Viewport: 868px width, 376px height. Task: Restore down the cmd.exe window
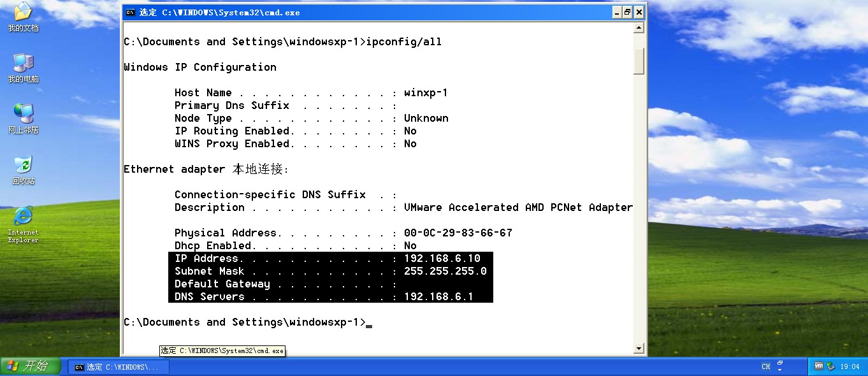pyautogui.click(x=628, y=12)
